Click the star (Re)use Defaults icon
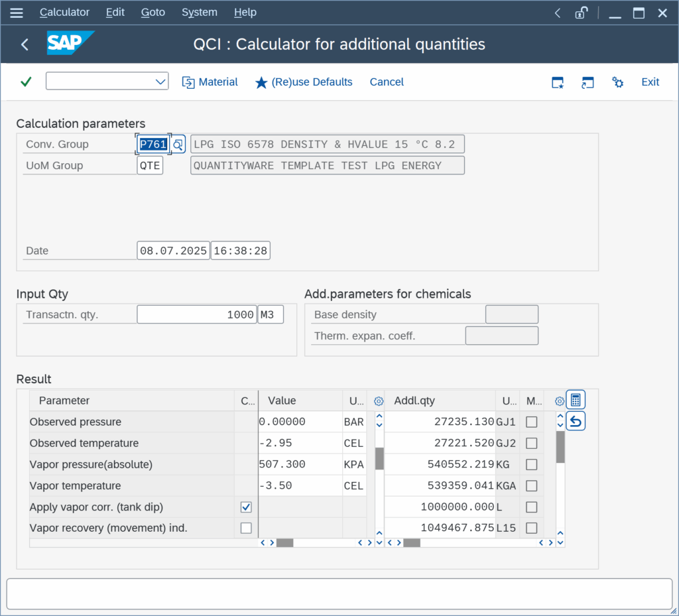This screenshot has width=679, height=616. 261,82
